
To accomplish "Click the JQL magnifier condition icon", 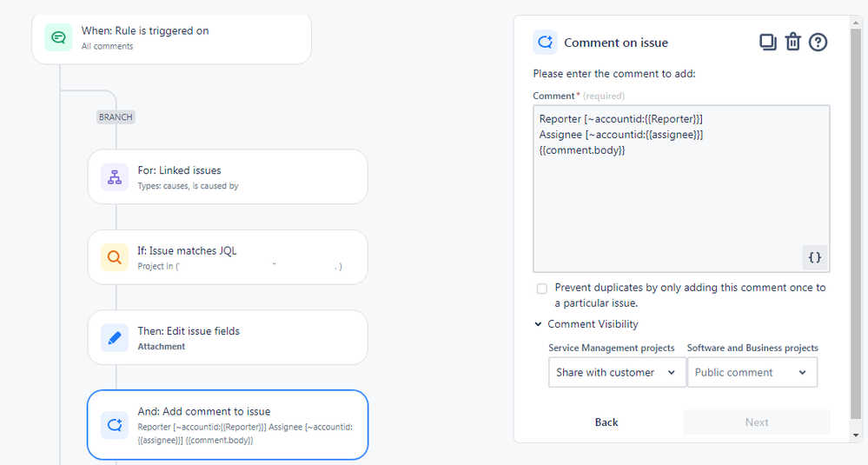I will pyautogui.click(x=115, y=257).
